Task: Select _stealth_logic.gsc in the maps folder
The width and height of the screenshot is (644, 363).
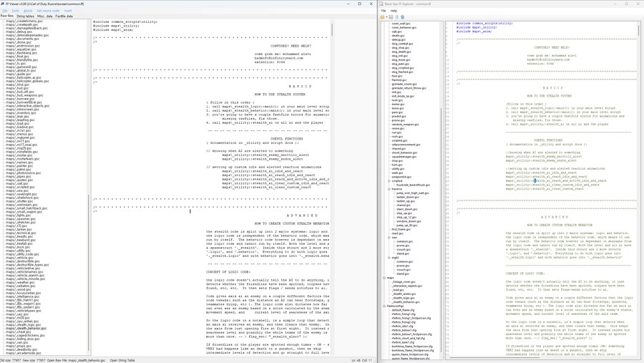Action: 404,298
